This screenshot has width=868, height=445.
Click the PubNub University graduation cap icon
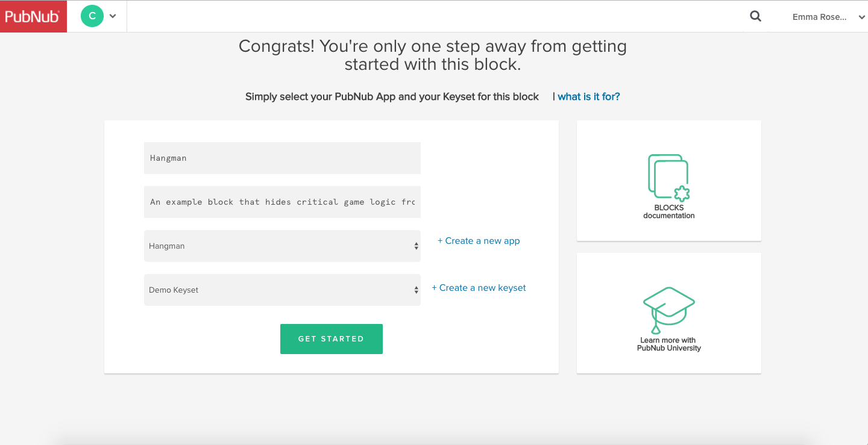(668, 310)
